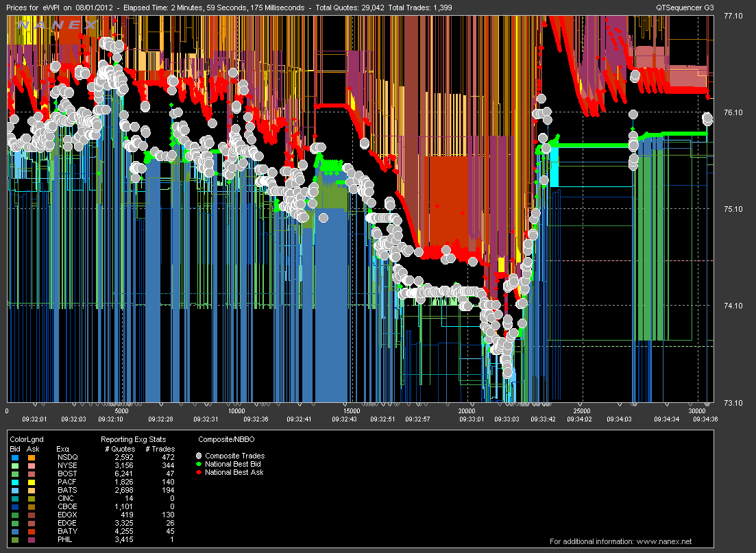Select the 20000 sequence axis label
Viewport: 756px width, 553px height.
point(467,411)
